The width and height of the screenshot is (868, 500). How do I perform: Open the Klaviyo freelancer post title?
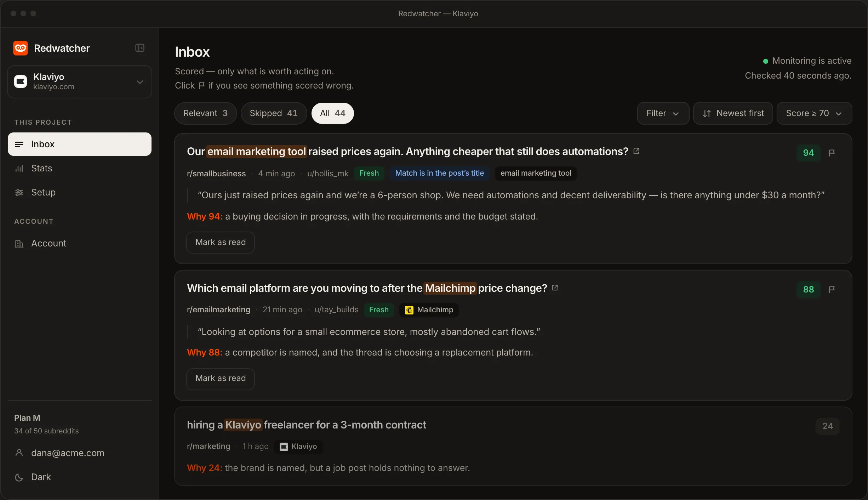[307, 425]
